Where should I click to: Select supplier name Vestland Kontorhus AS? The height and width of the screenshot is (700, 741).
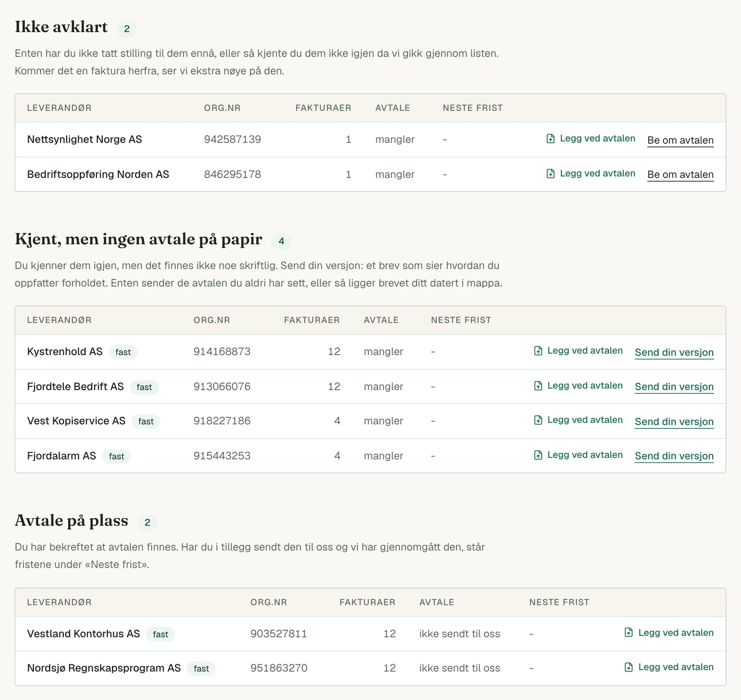coord(83,634)
